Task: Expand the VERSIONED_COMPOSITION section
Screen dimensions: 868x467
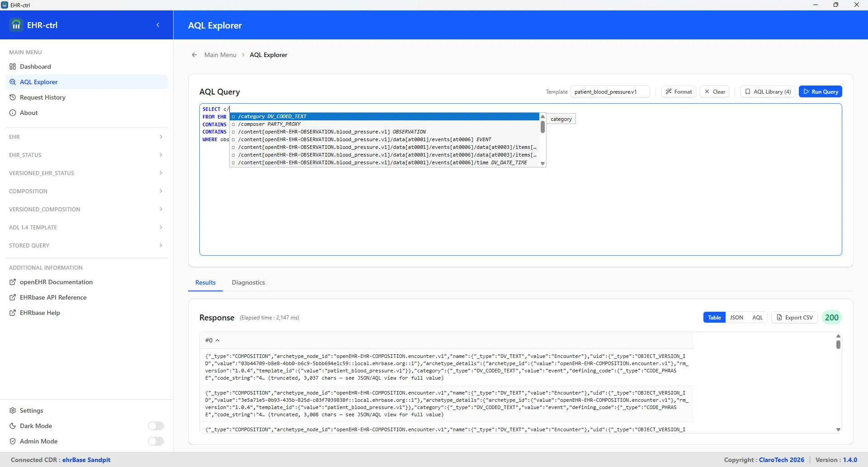Action: [x=86, y=209]
